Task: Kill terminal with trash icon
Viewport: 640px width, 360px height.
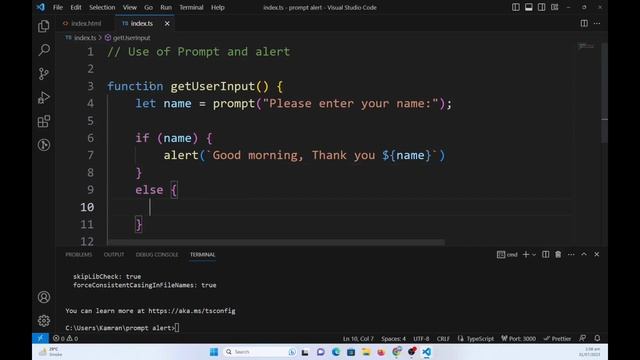Action: tap(558, 254)
